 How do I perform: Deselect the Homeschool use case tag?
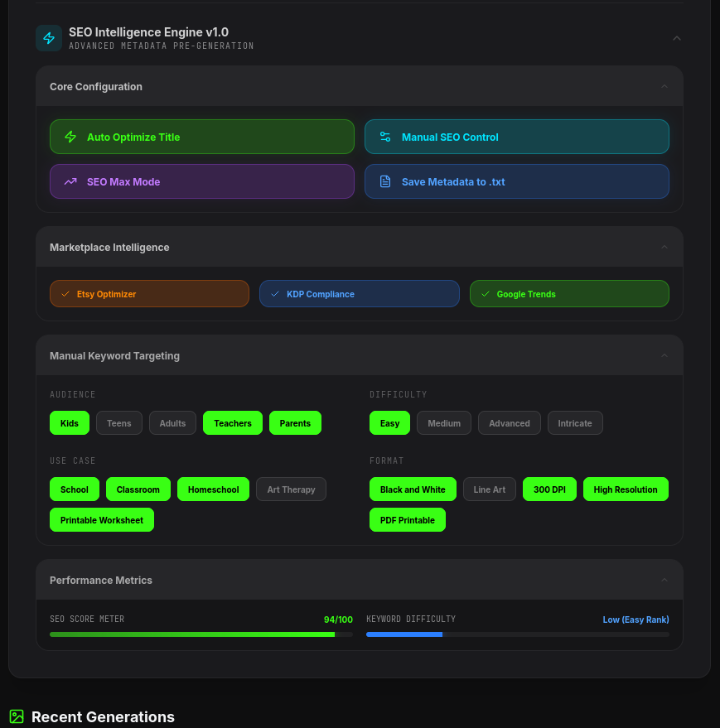pyautogui.click(x=213, y=489)
